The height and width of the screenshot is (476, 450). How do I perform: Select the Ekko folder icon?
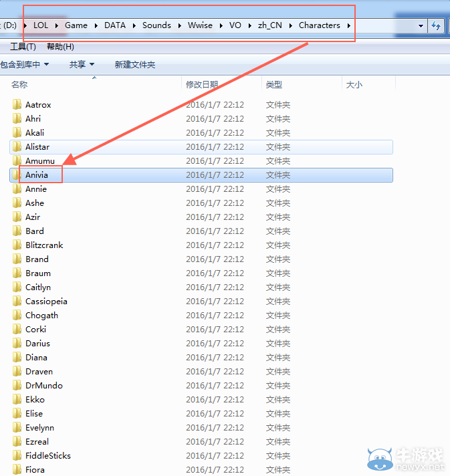click(17, 400)
